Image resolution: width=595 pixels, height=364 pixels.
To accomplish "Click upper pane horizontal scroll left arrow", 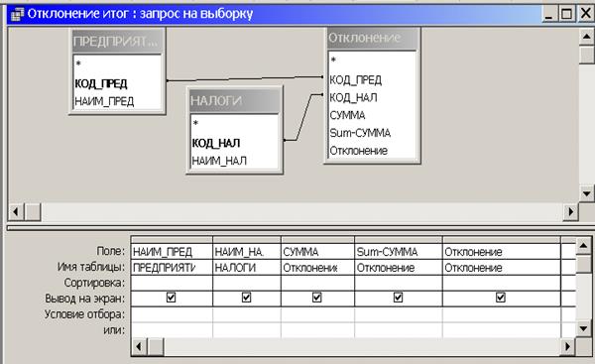I will [16, 212].
